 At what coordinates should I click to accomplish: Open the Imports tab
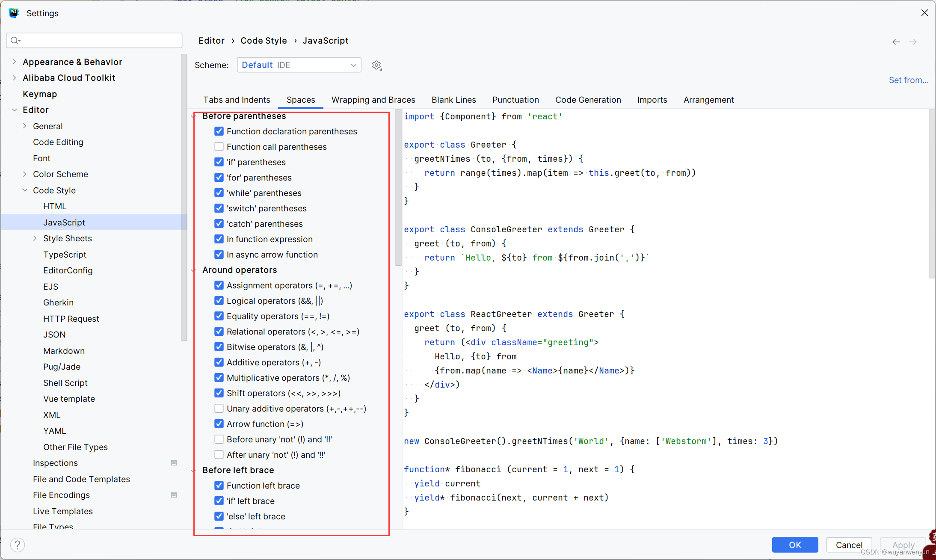coord(652,100)
